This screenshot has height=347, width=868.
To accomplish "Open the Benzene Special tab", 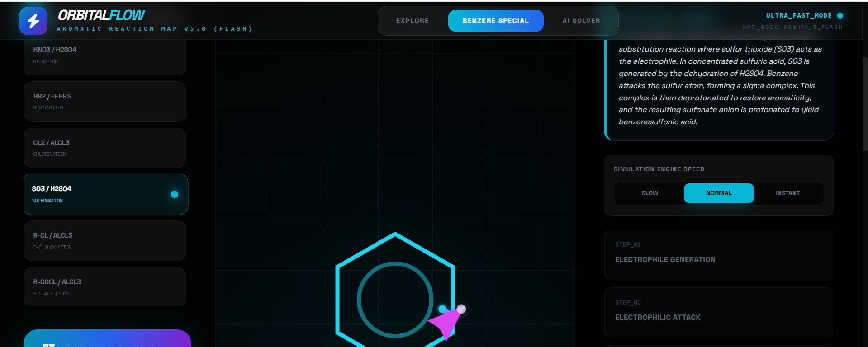I will click(x=496, y=21).
